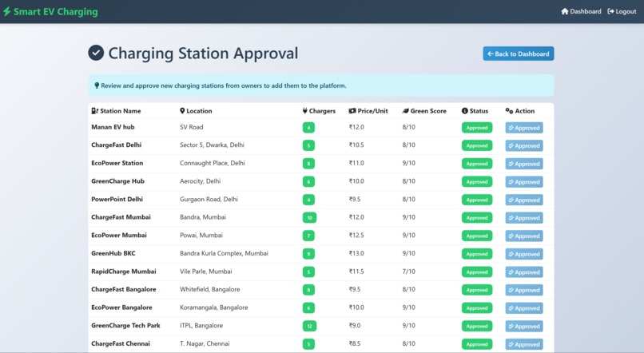This screenshot has width=644, height=353.
Task: Click the Gurgaon Road, Delhi location
Action: click(x=209, y=199)
